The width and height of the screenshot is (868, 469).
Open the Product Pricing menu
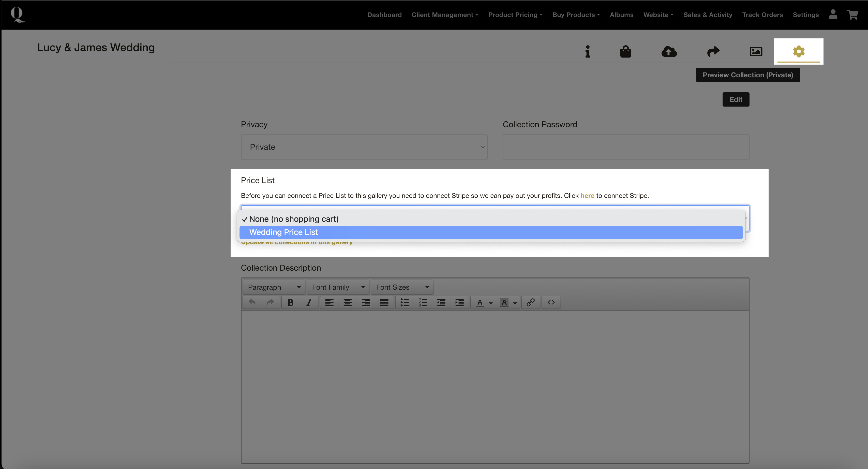tap(515, 15)
